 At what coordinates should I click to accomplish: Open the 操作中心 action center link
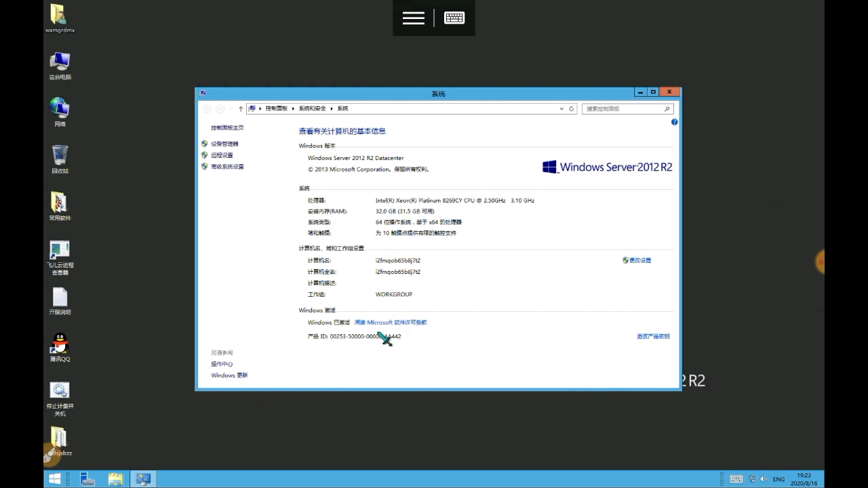click(x=222, y=364)
